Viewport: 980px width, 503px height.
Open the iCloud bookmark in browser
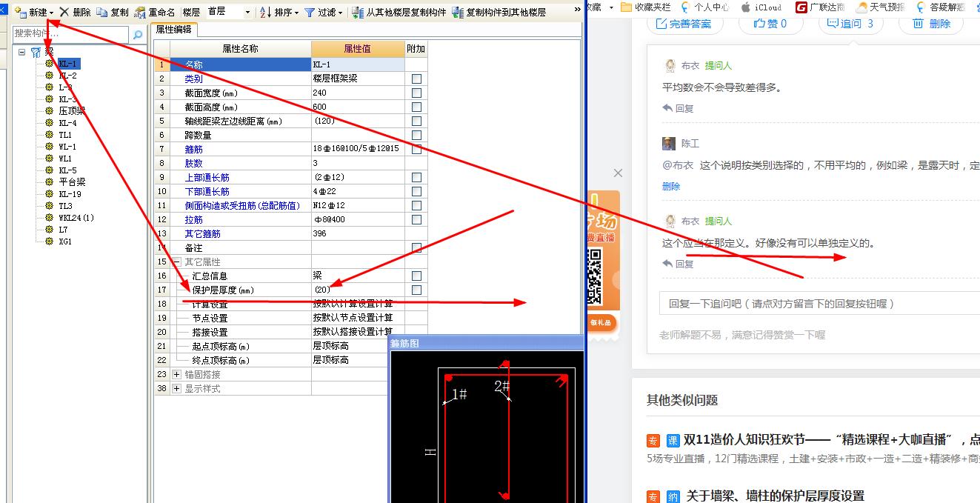[x=760, y=7]
